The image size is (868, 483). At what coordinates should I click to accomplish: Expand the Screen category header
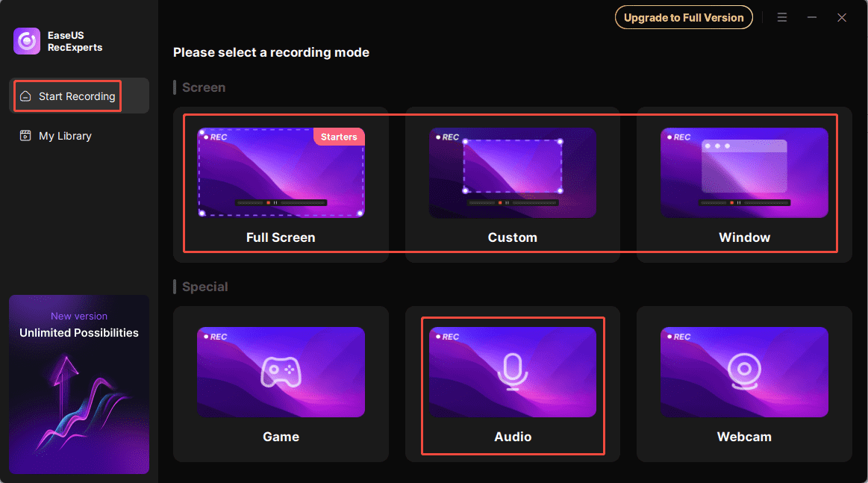point(203,87)
